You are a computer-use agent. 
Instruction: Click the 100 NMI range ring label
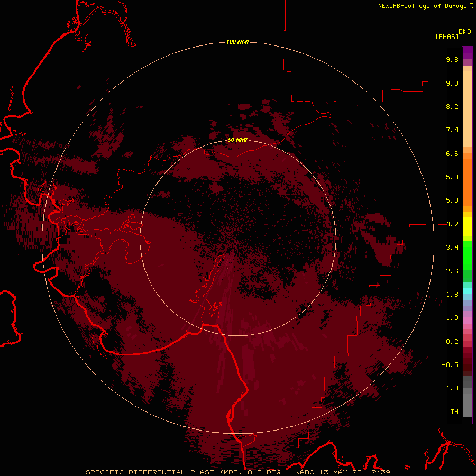237,42
